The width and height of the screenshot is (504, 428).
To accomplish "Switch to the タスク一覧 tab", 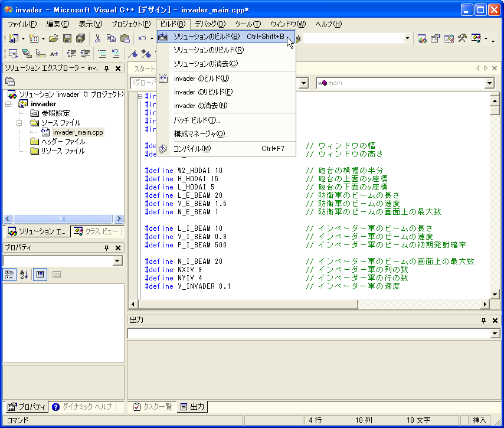I will pyautogui.click(x=153, y=407).
